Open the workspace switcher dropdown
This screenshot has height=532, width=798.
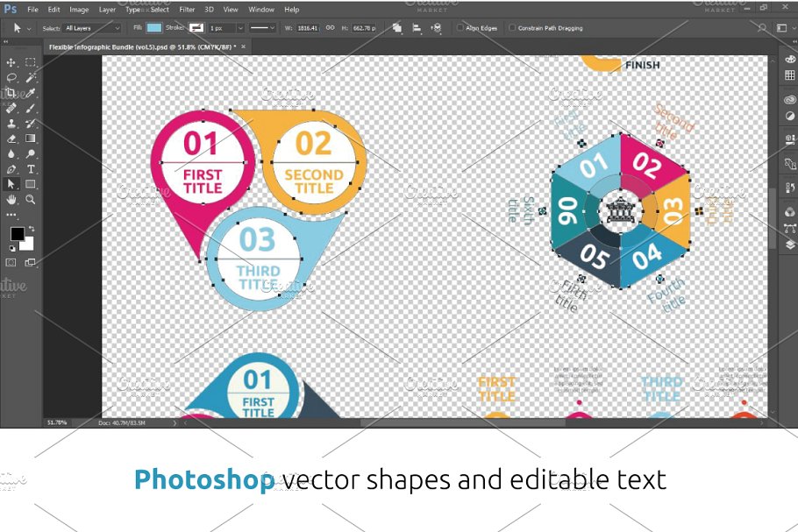coord(783,27)
